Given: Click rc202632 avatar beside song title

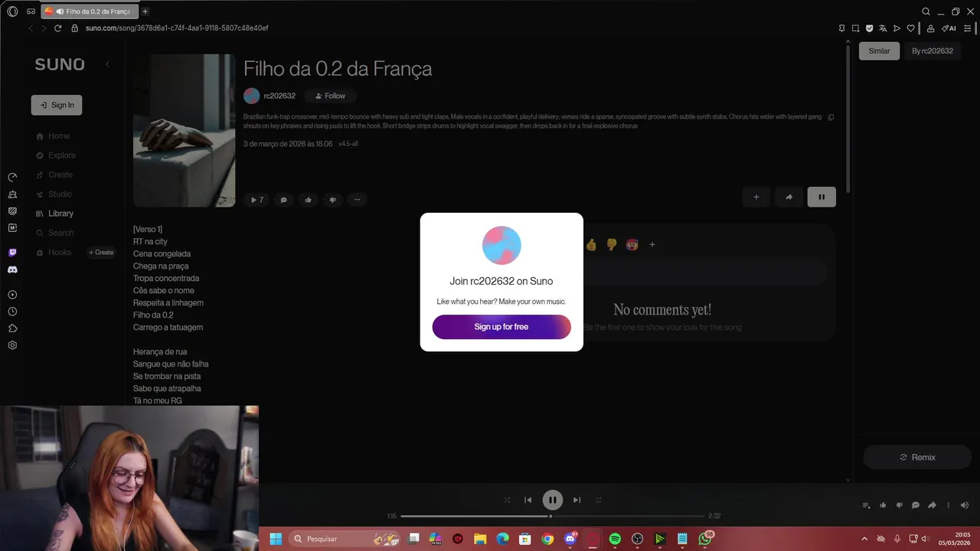Looking at the screenshot, I should coord(252,96).
